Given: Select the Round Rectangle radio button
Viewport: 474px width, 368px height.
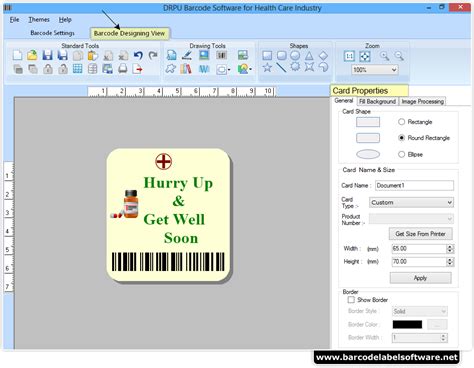Looking at the screenshot, I should tap(401, 138).
